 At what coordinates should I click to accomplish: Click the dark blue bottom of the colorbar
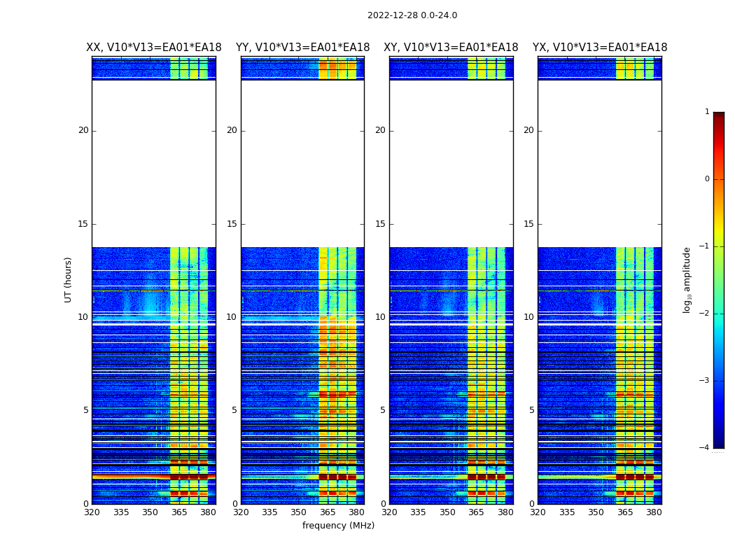point(718,442)
